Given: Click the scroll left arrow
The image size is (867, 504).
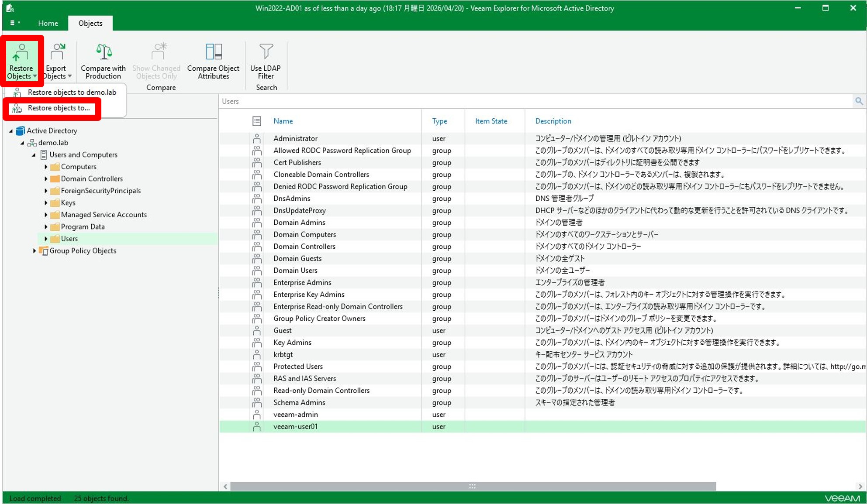Looking at the screenshot, I should pyautogui.click(x=225, y=486).
